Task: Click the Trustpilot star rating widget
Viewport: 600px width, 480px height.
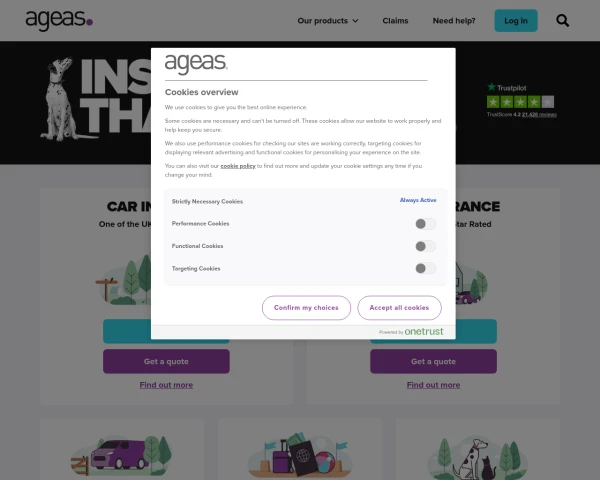Action: click(521, 100)
